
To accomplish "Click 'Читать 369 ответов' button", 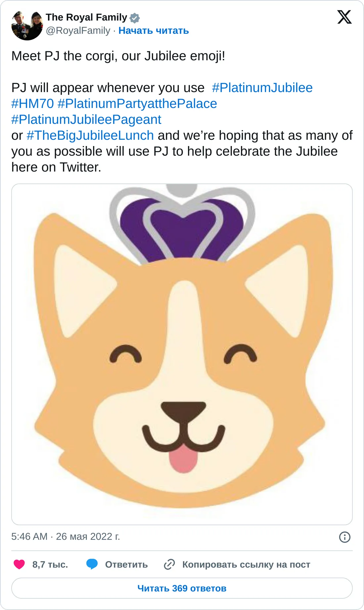I will click(182, 588).
